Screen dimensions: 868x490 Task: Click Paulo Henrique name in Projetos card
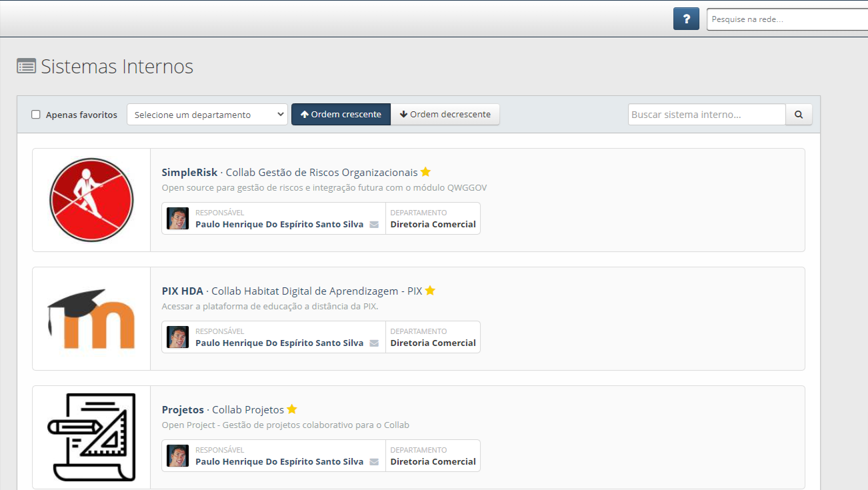279,462
